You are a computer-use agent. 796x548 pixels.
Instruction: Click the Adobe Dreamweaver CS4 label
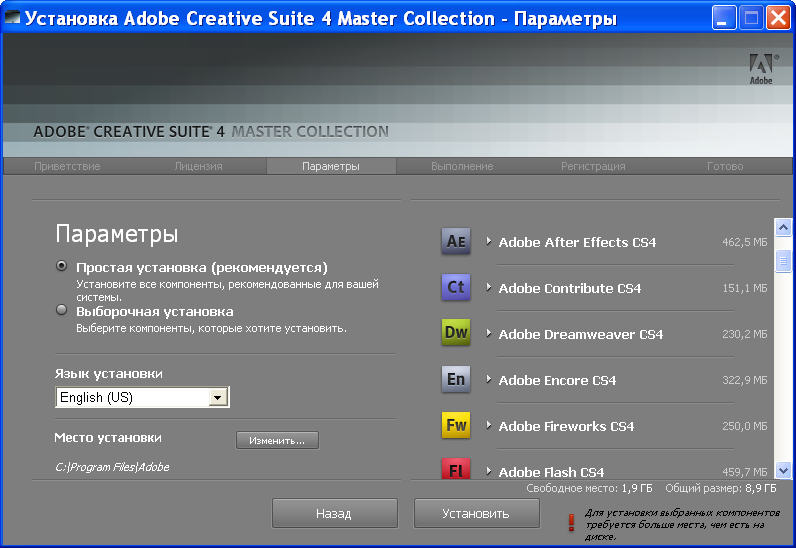(581, 334)
